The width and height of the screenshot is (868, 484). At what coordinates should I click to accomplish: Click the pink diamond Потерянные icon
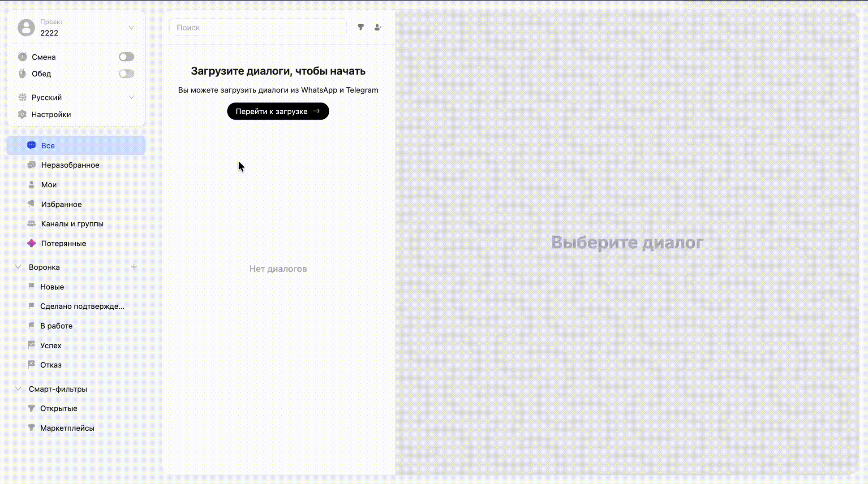tap(31, 243)
